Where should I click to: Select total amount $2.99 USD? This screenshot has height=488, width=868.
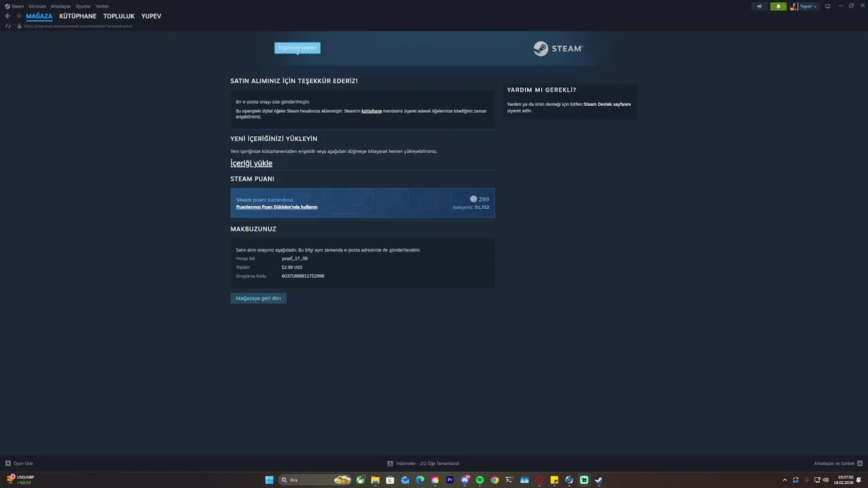point(292,267)
